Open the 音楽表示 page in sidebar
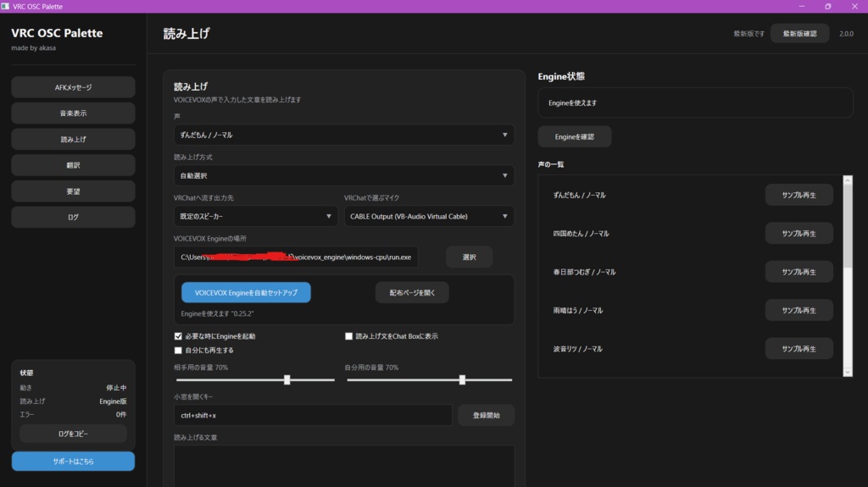Viewport: 868px width, 487px height. point(73,113)
